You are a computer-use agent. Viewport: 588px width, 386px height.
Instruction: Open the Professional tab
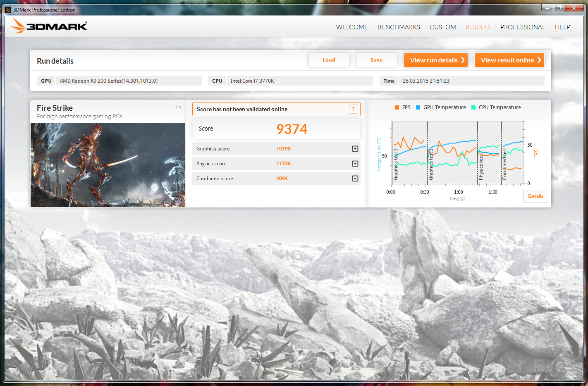tap(523, 27)
